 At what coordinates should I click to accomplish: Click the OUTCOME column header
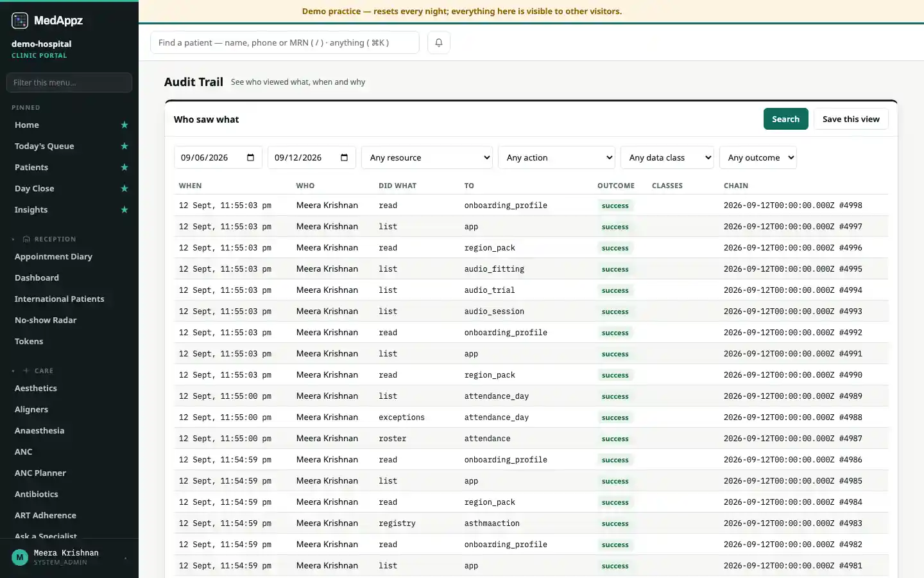[x=616, y=186]
